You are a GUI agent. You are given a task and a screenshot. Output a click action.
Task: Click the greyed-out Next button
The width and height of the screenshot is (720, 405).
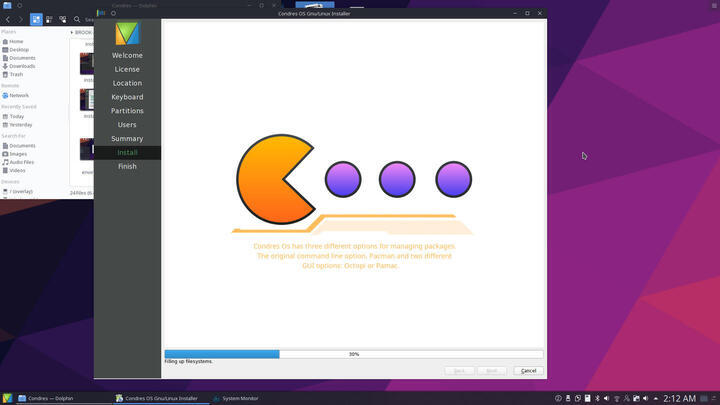[x=492, y=371]
